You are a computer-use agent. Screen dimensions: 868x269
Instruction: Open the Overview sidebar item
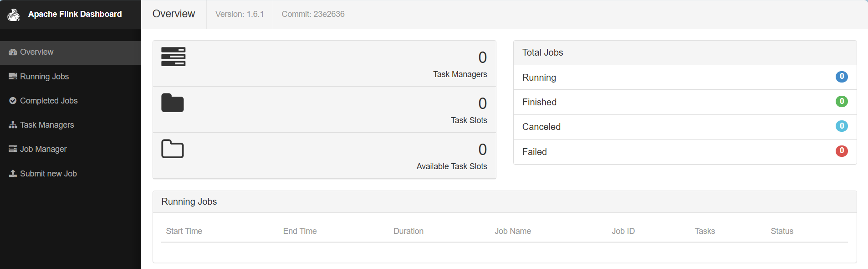coord(37,52)
